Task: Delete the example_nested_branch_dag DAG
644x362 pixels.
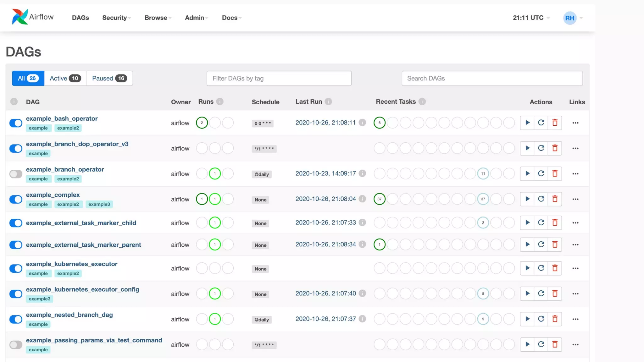Action: (x=555, y=319)
